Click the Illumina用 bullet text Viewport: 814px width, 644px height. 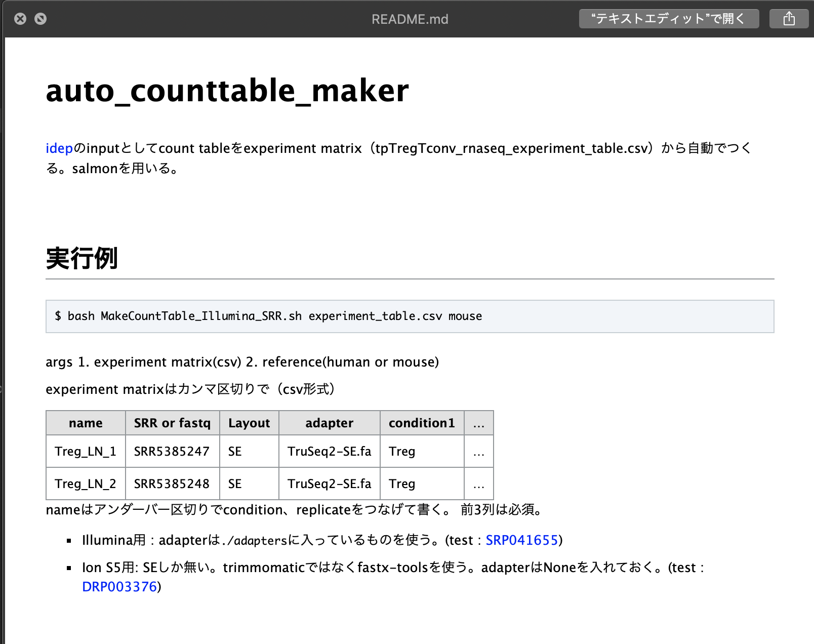[x=322, y=540]
